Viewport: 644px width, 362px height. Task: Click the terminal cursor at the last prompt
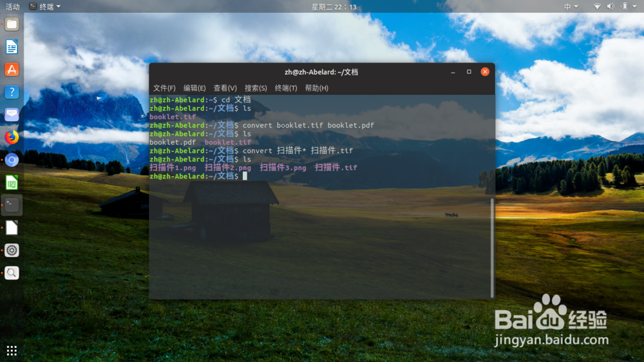point(245,176)
